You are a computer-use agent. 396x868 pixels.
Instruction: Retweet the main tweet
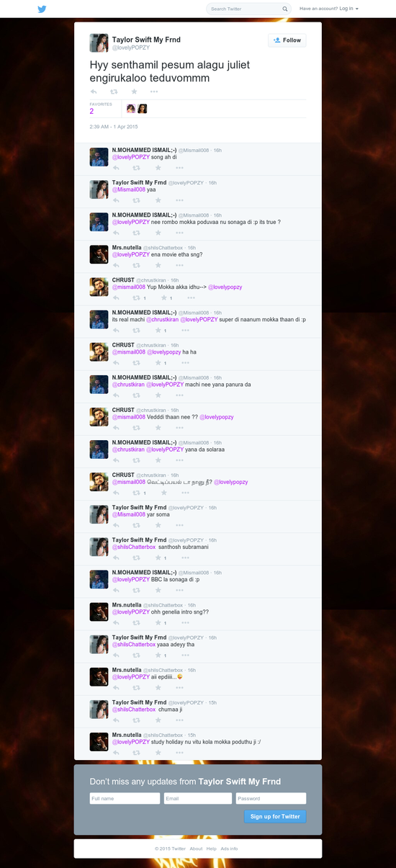[114, 91]
